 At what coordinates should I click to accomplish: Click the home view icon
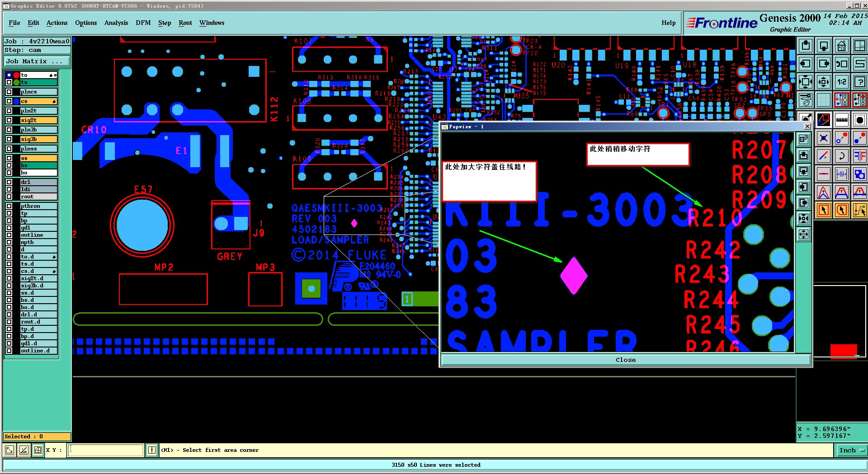[x=841, y=46]
